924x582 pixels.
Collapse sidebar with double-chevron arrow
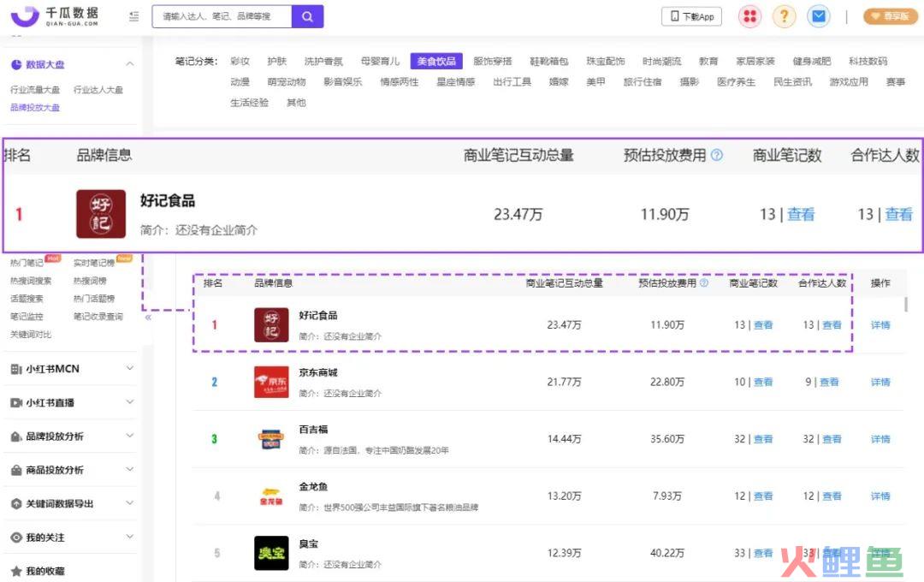148,318
